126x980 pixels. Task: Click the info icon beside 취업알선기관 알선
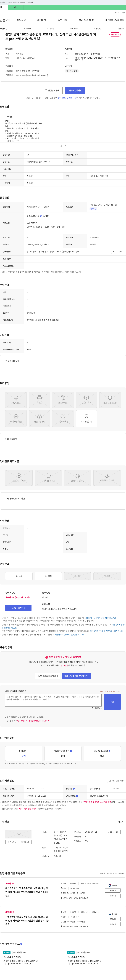(x=71, y=751)
